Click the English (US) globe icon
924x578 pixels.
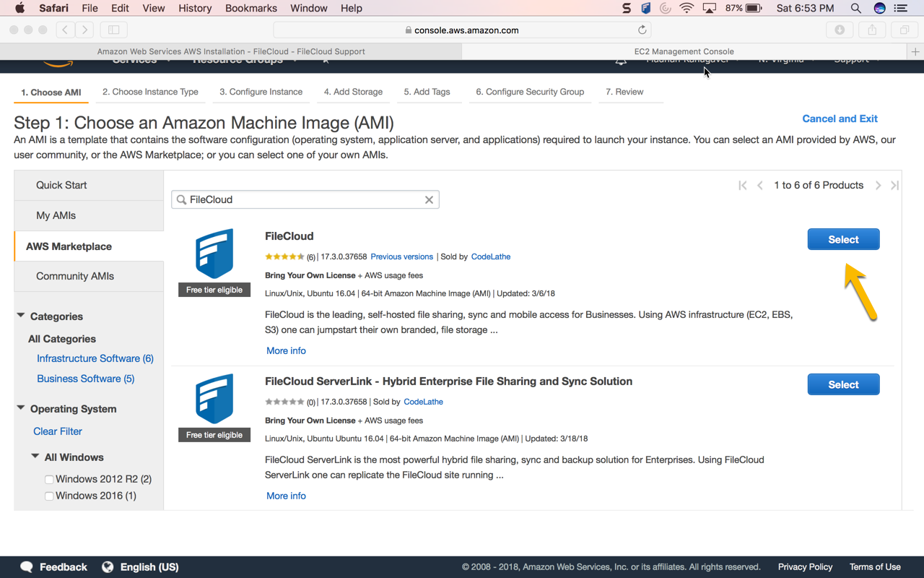point(108,567)
